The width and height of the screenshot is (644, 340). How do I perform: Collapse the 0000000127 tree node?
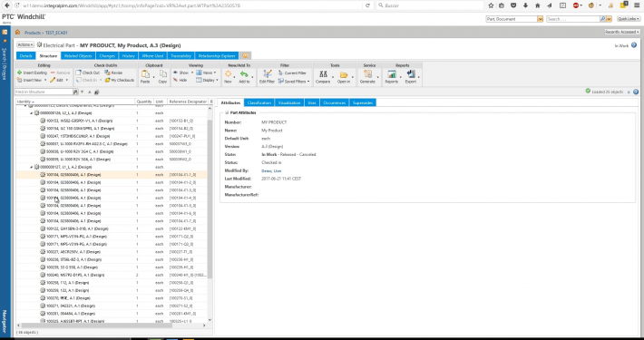pos(32,167)
